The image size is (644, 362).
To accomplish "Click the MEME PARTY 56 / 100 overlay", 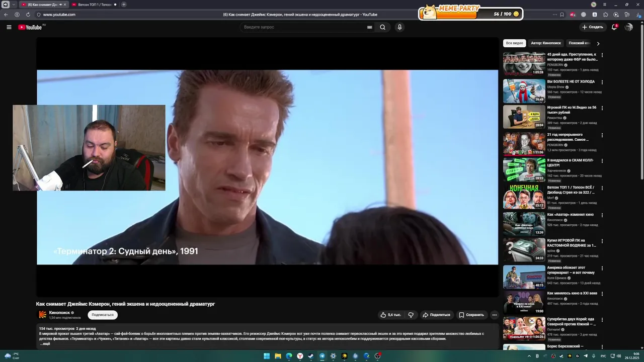I will coord(470,13).
